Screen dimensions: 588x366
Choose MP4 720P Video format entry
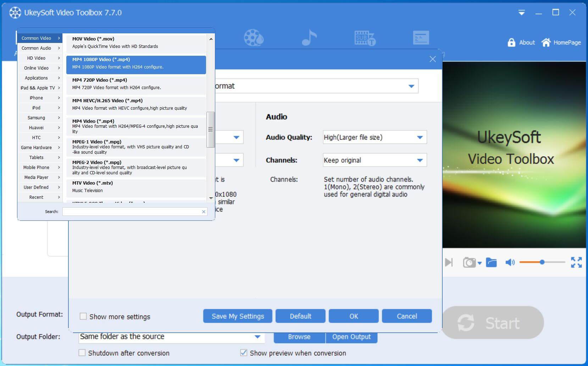click(x=136, y=84)
